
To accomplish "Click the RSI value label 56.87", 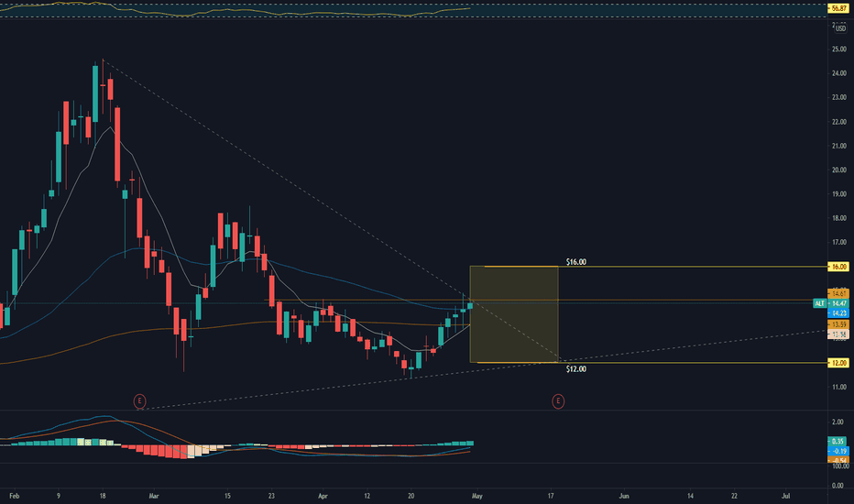I will pyautogui.click(x=838, y=8).
